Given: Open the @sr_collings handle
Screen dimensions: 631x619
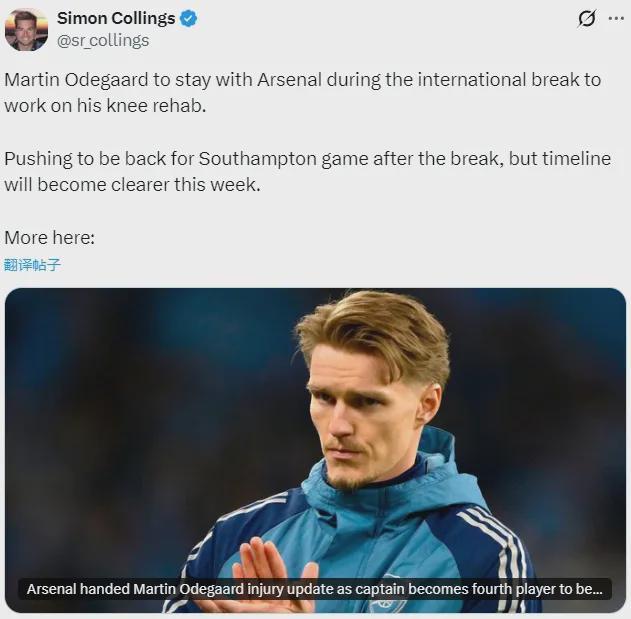Looking at the screenshot, I should point(103,40).
